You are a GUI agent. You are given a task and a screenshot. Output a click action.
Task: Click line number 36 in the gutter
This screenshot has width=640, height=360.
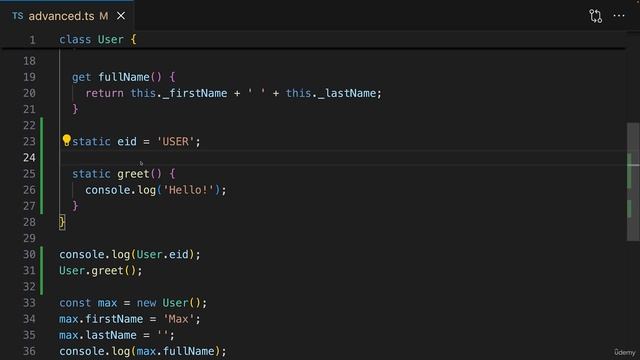(x=29, y=351)
